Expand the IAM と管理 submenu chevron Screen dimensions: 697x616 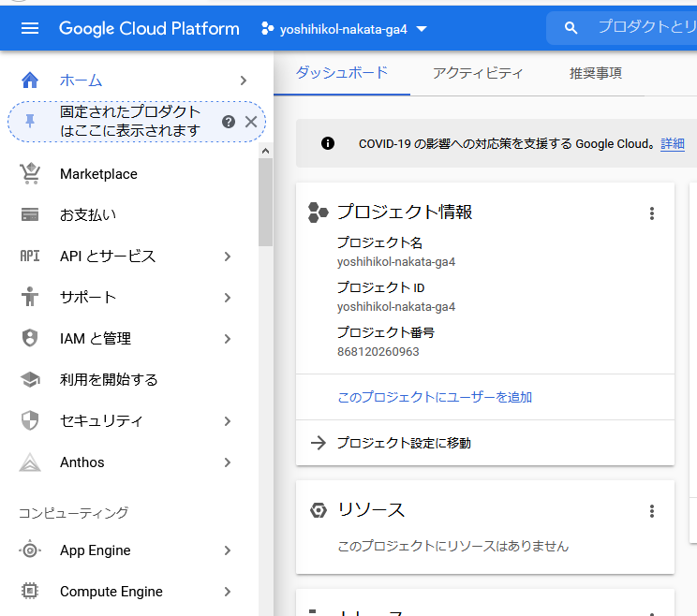(x=228, y=338)
